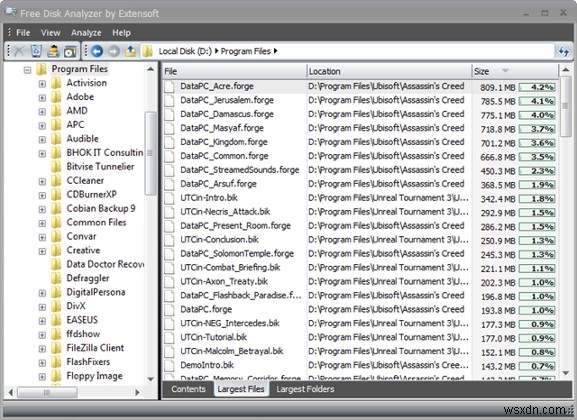This screenshot has height=420, width=577.
Task: Select the Common Files folder
Action: pyautogui.click(x=96, y=223)
